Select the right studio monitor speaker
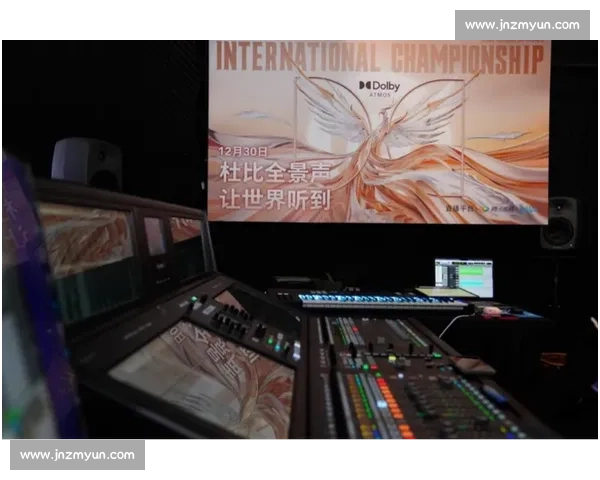This screenshot has width=600, height=480. (x=558, y=222)
